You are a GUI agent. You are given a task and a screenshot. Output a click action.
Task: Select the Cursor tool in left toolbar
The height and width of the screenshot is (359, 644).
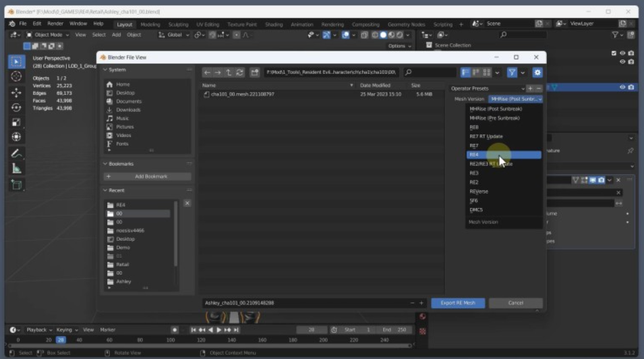tap(16, 76)
